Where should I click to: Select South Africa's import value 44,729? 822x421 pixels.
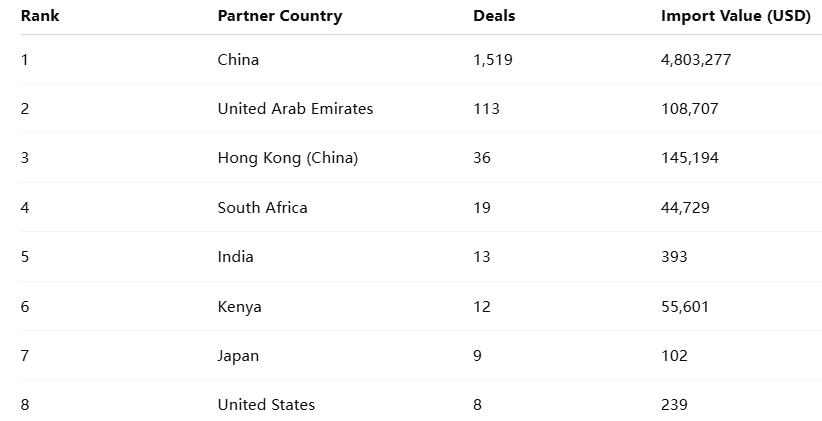684,208
